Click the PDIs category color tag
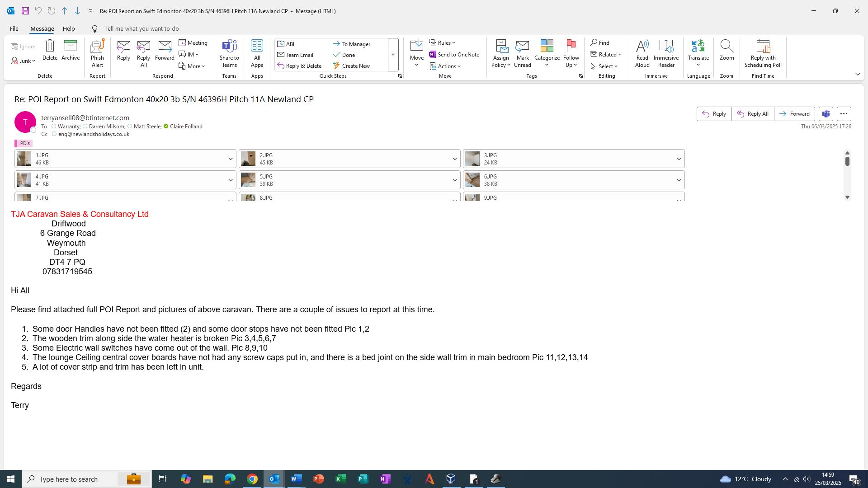 tap(24, 143)
